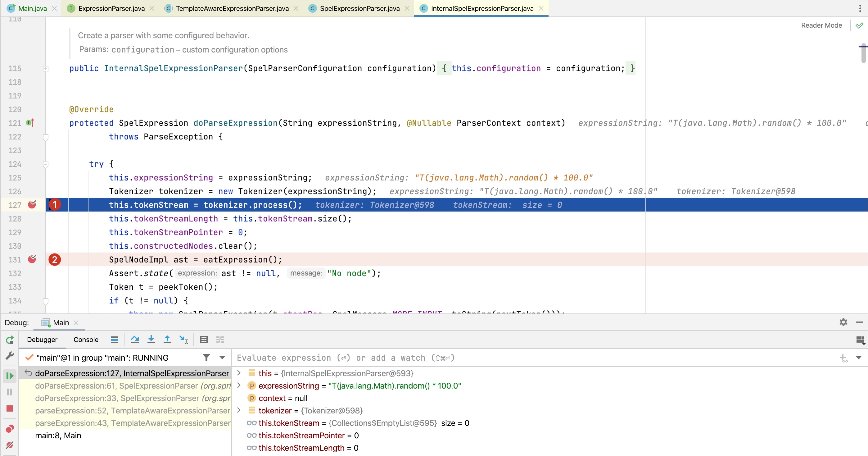Click the add to watches icon
The width and height of the screenshot is (868, 456).
843,358
